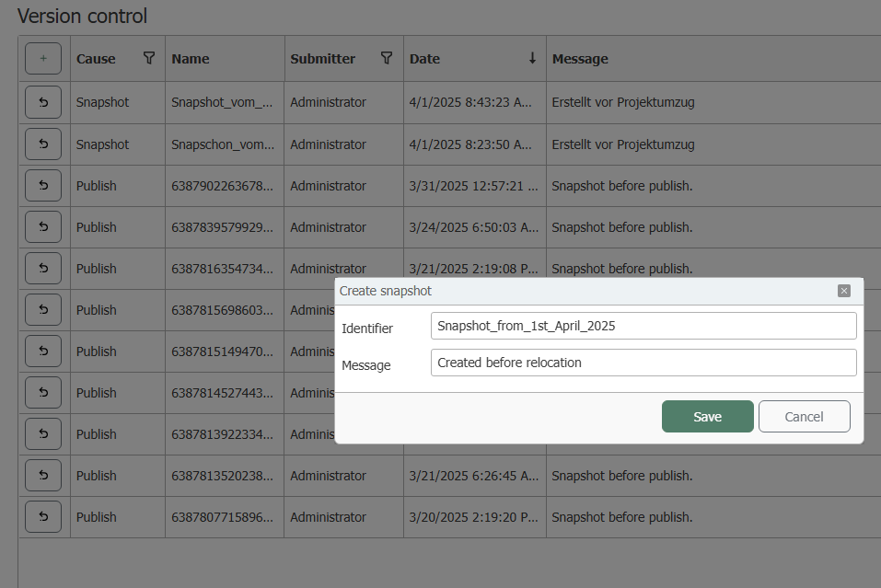Focus the Message input field

(643, 363)
